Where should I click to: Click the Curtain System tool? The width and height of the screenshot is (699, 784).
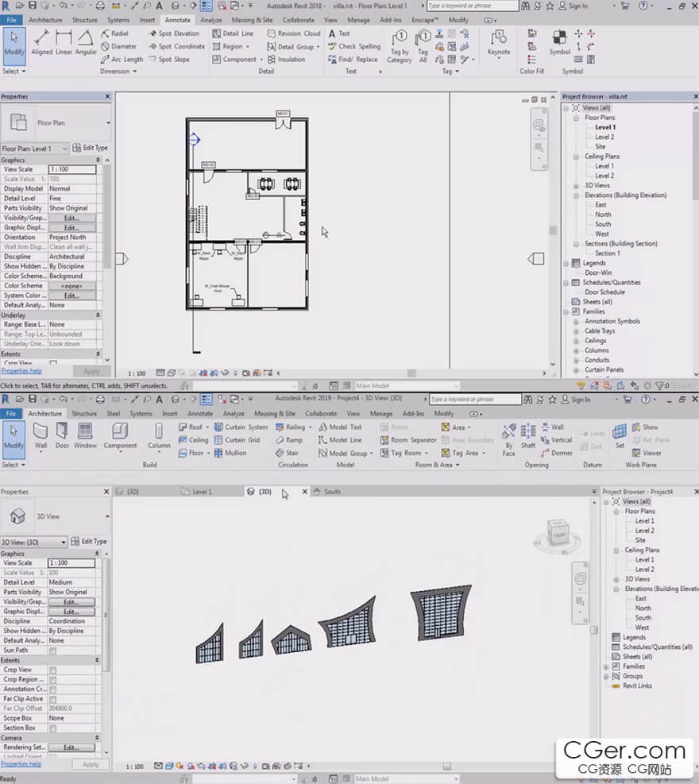pos(241,427)
